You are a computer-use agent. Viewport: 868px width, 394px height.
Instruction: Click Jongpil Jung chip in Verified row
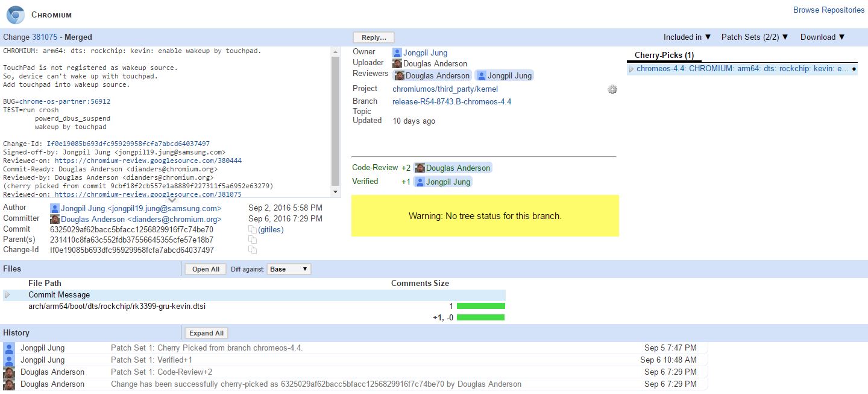point(443,182)
